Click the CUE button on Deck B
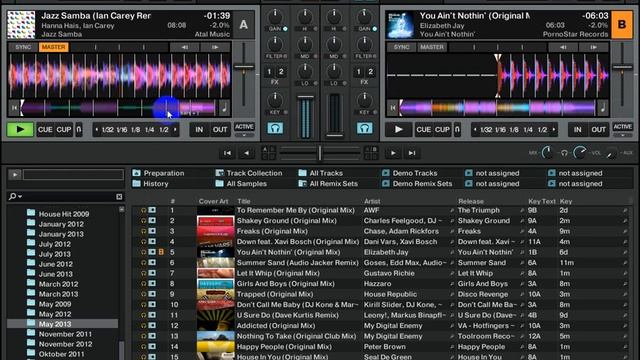 point(423,130)
